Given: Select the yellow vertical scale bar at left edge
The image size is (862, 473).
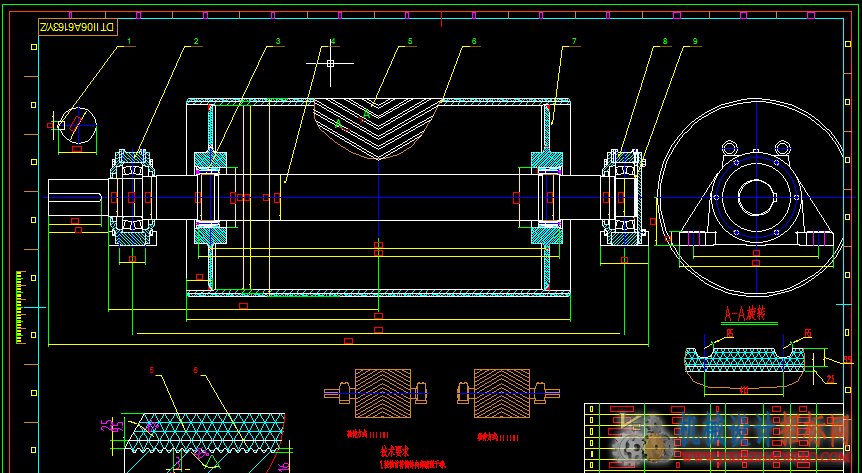Looking at the screenshot, I should [19, 307].
